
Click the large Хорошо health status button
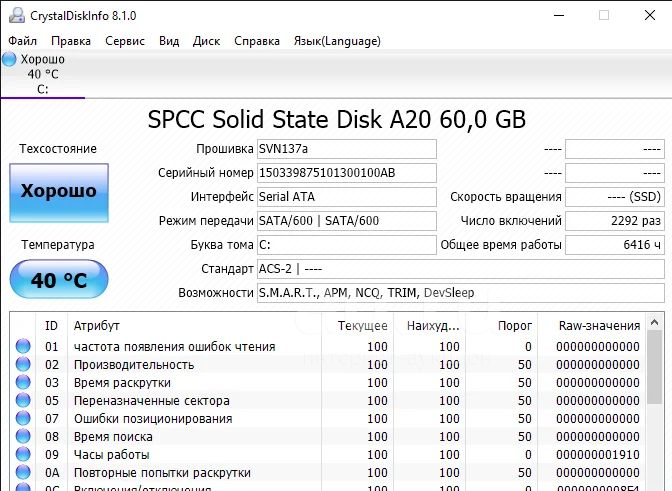tap(59, 193)
